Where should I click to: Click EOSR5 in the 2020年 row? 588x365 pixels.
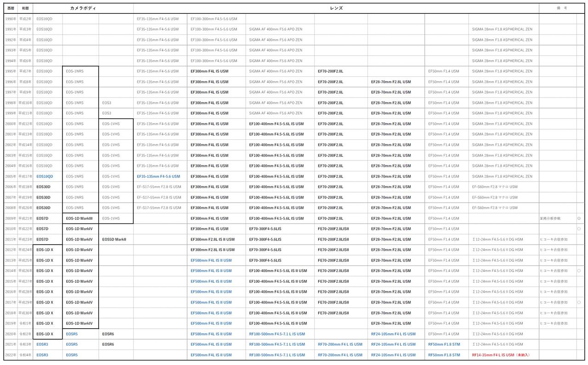[72, 334]
